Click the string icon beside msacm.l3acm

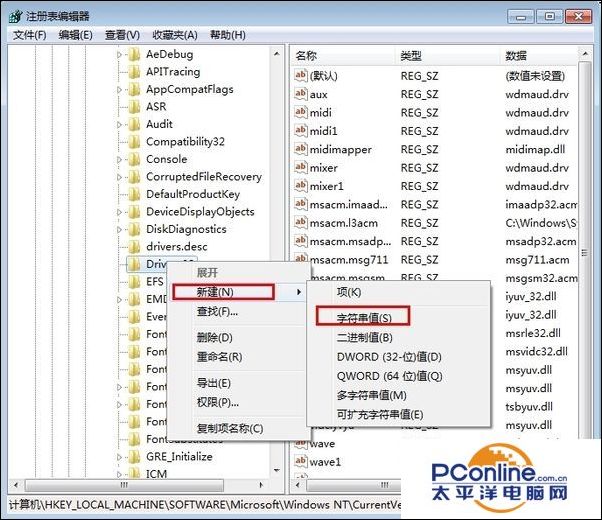(x=301, y=223)
